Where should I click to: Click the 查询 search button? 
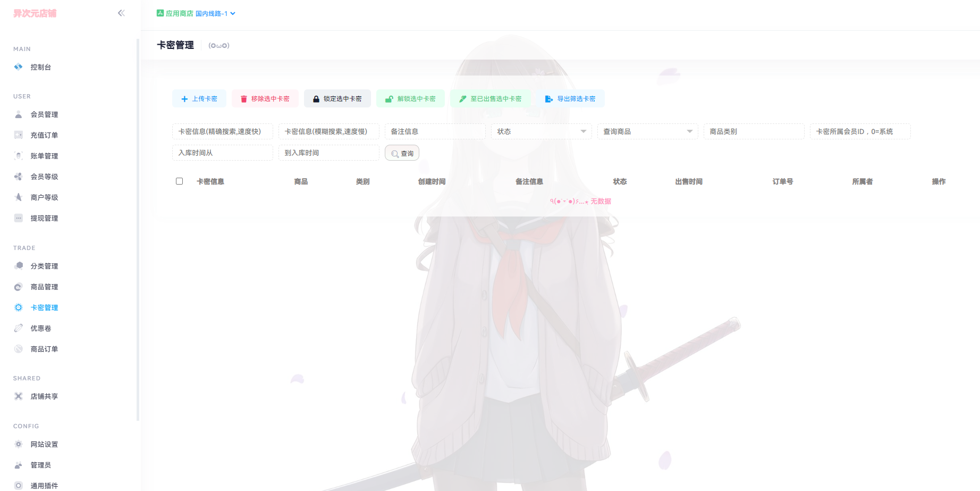(x=402, y=153)
